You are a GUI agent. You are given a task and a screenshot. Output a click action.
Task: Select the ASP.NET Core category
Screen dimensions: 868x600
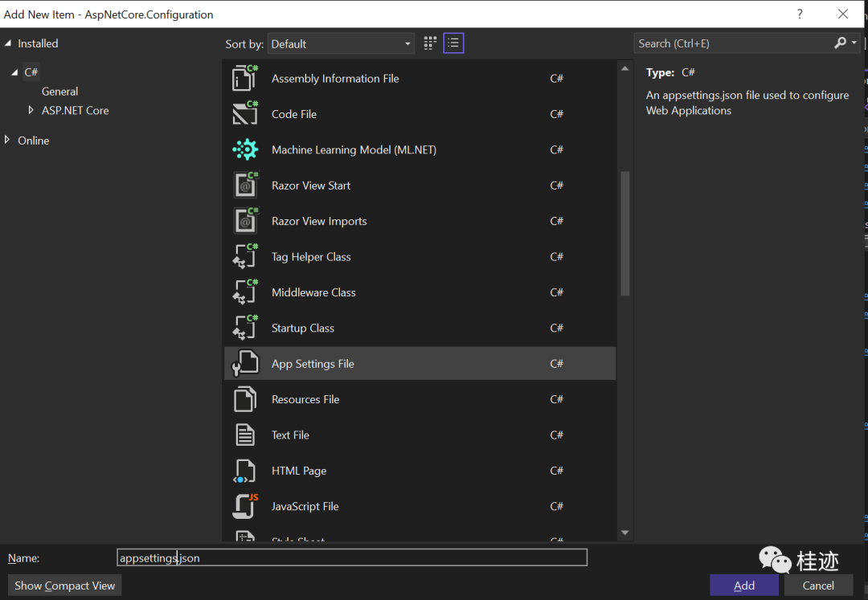pyautogui.click(x=76, y=110)
